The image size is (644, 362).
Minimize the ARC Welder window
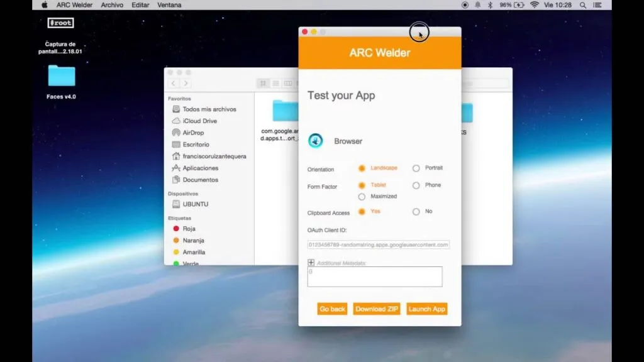314,31
